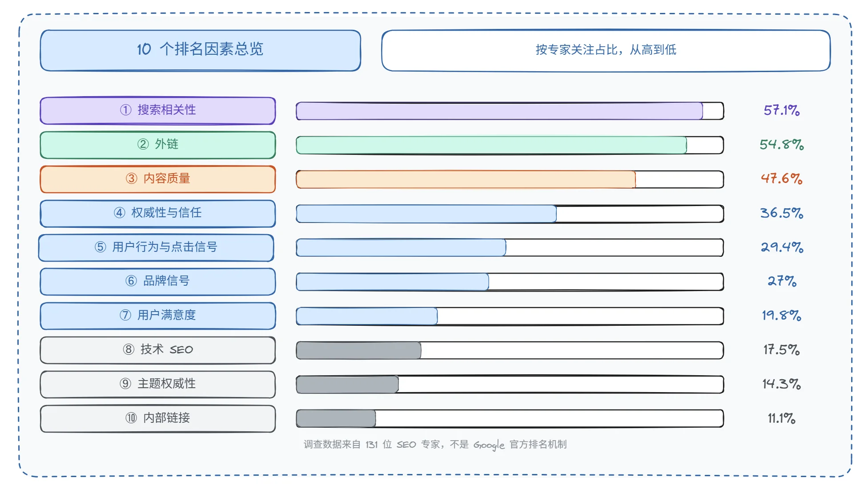Click the 47.6% value
This screenshot has height=486, width=868.
click(782, 179)
